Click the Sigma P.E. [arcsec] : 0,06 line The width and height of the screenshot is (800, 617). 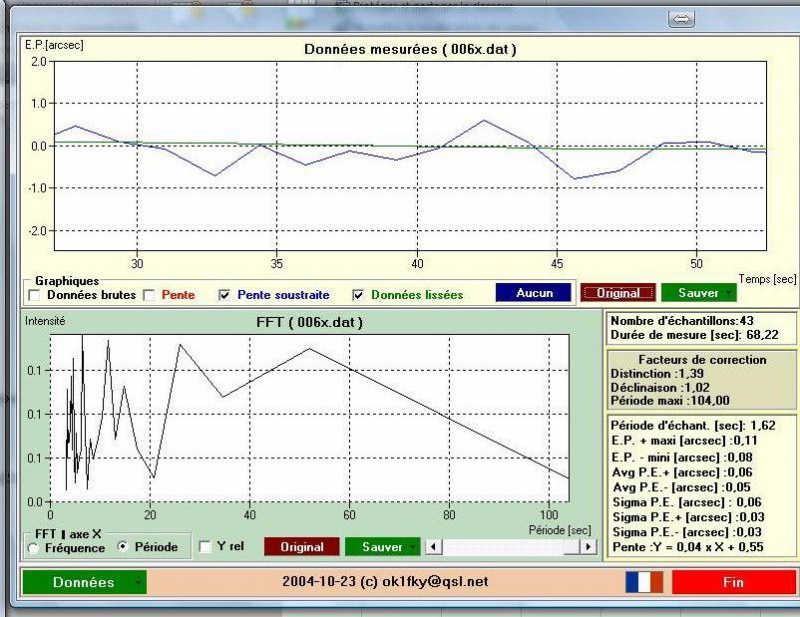[x=687, y=502]
